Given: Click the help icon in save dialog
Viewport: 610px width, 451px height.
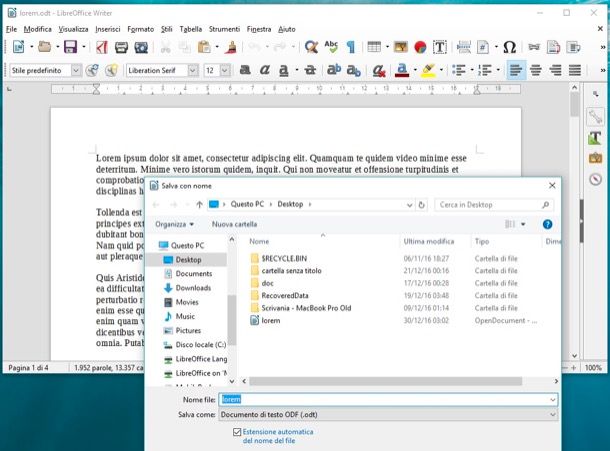Looking at the screenshot, I should click(x=547, y=224).
